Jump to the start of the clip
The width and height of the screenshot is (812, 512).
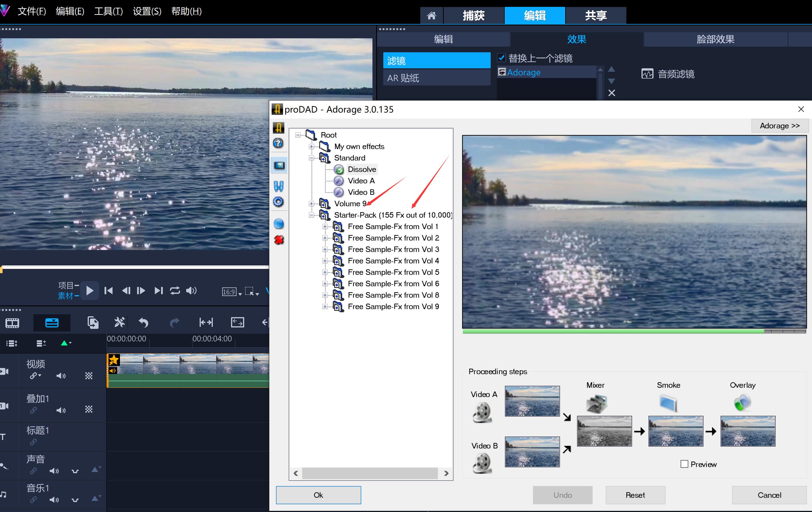coord(109,290)
